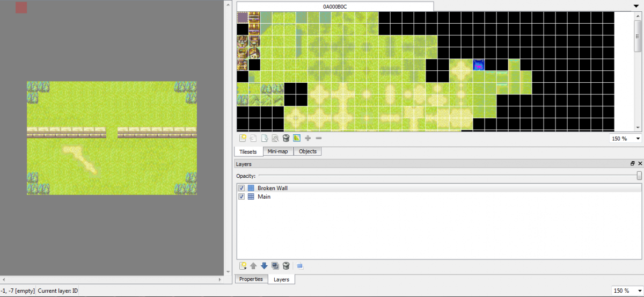Click the Edit Terrain Information icon
644x297 pixels.
click(x=297, y=138)
